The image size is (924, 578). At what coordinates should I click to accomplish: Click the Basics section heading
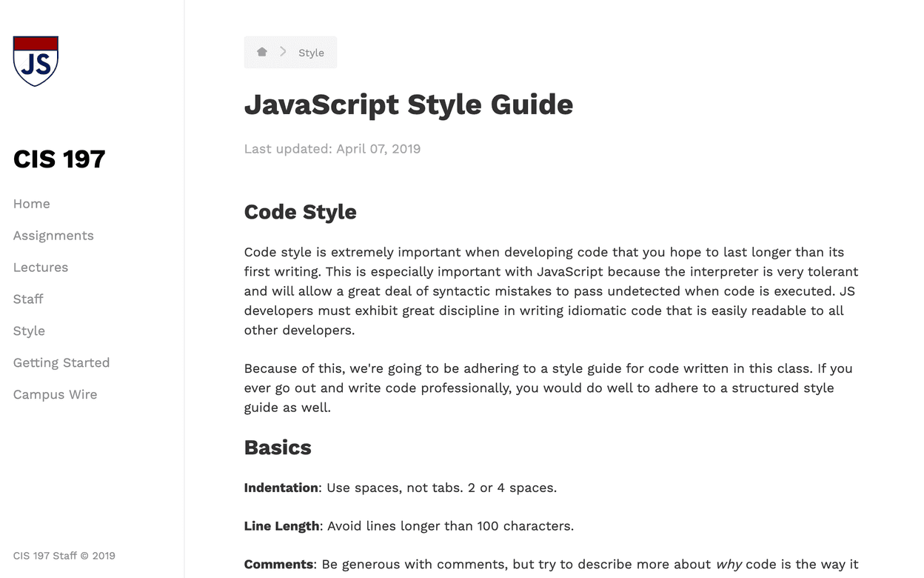coord(278,448)
